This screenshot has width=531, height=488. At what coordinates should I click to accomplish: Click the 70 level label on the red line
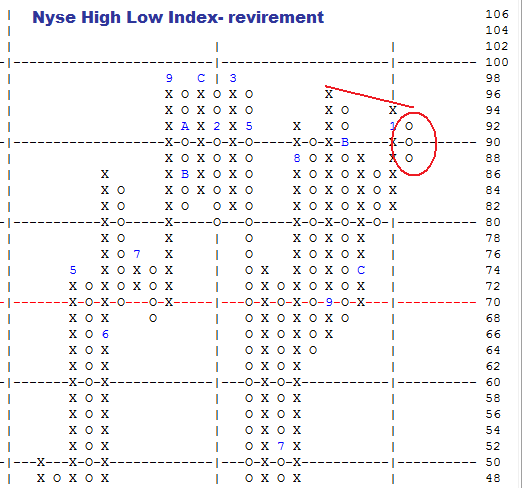coord(493,302)
